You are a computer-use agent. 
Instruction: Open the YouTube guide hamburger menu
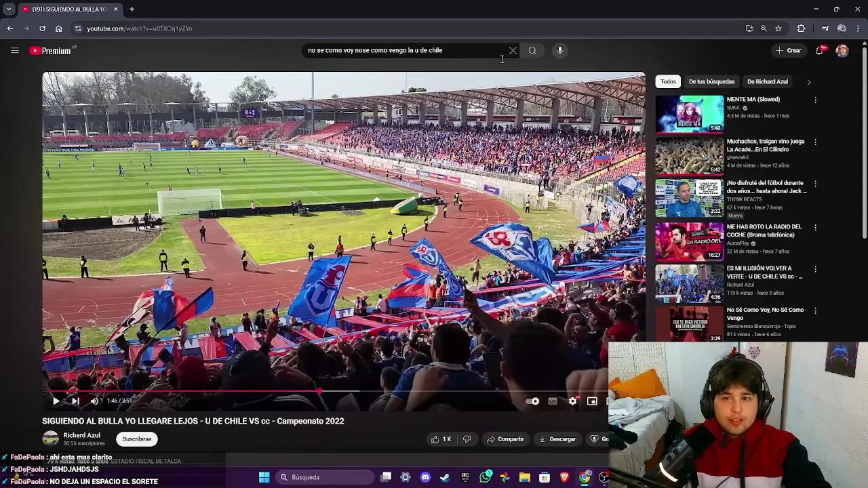coord(14,50)
